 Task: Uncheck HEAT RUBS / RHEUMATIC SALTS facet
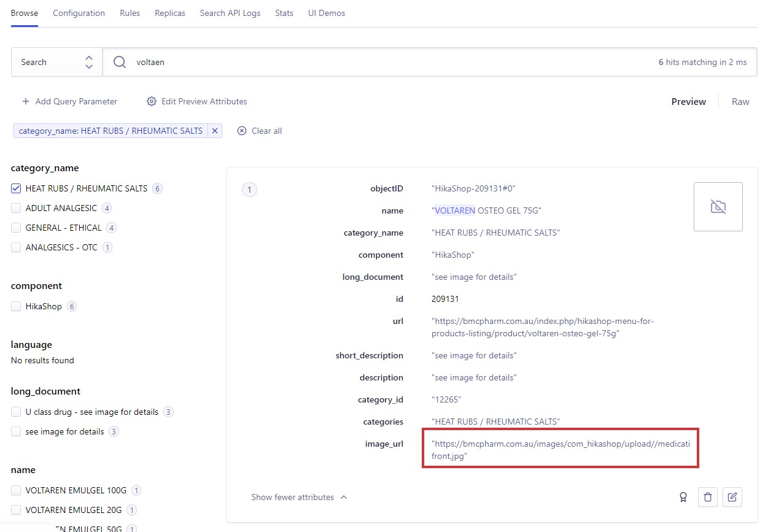16,188
